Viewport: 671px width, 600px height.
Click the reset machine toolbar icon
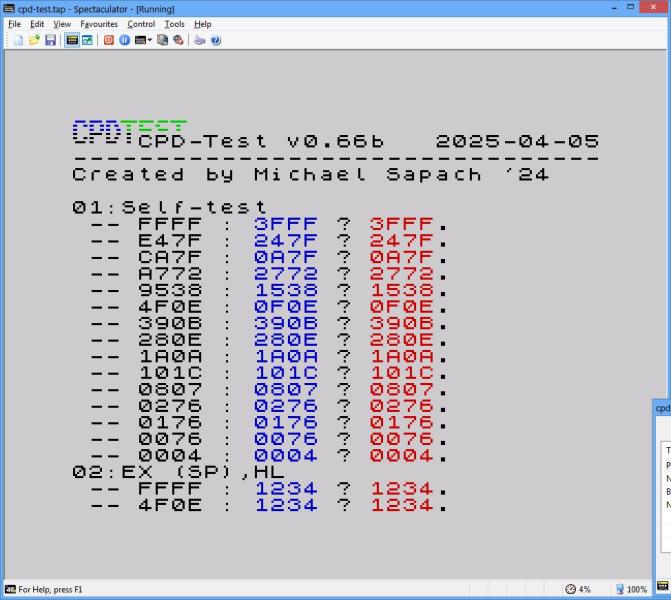click(x=109, y=40)
